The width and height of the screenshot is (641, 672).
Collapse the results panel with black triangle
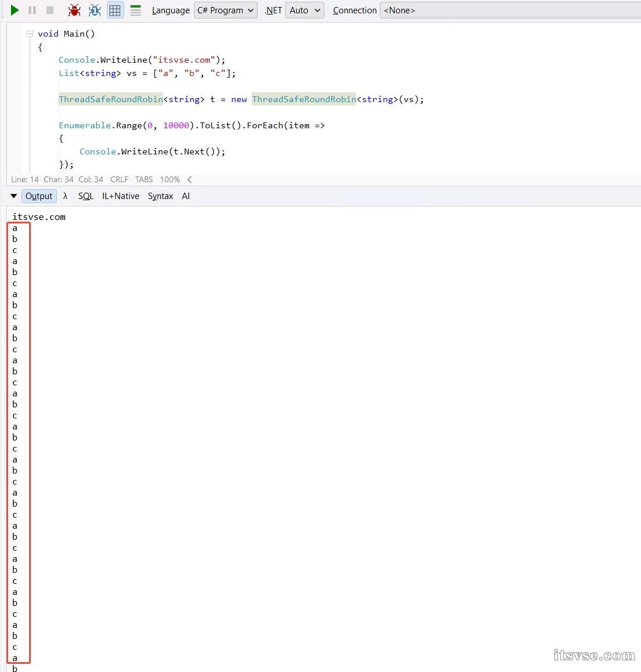tap(14, 196)
